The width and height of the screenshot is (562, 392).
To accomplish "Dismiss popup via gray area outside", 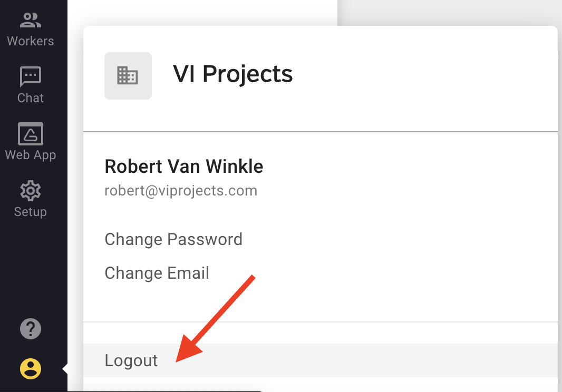I will [448, 12].
